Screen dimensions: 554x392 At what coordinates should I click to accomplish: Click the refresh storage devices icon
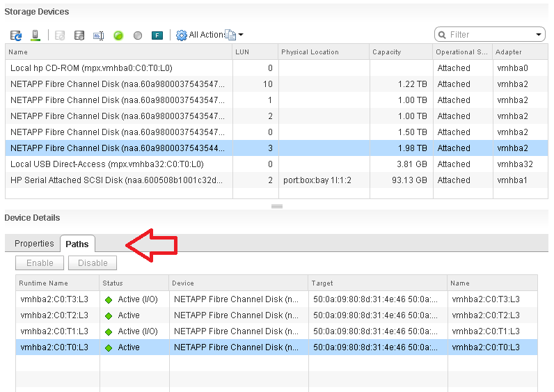(16, 36)
